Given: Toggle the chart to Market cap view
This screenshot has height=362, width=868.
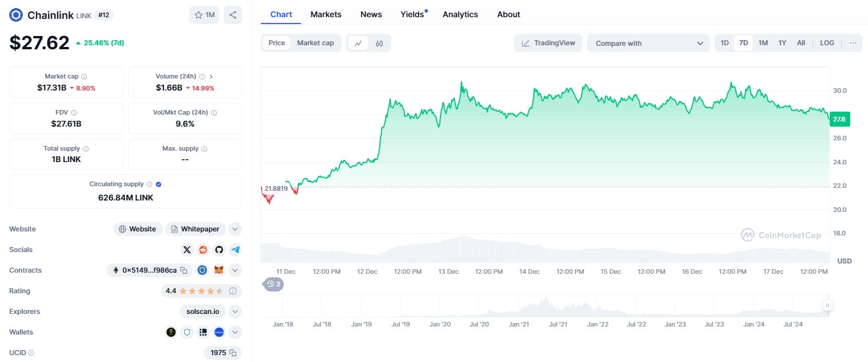Looking at the screenshot, I should [315, 43].
